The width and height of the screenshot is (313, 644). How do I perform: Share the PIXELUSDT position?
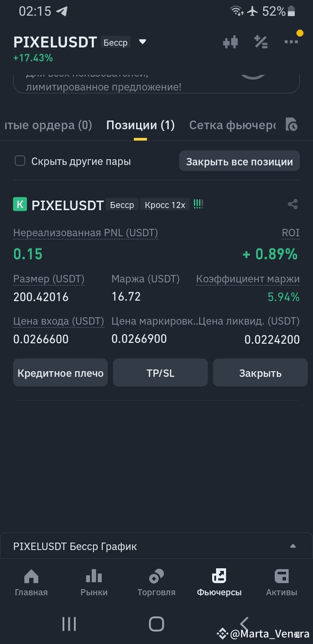pos(293,204)
